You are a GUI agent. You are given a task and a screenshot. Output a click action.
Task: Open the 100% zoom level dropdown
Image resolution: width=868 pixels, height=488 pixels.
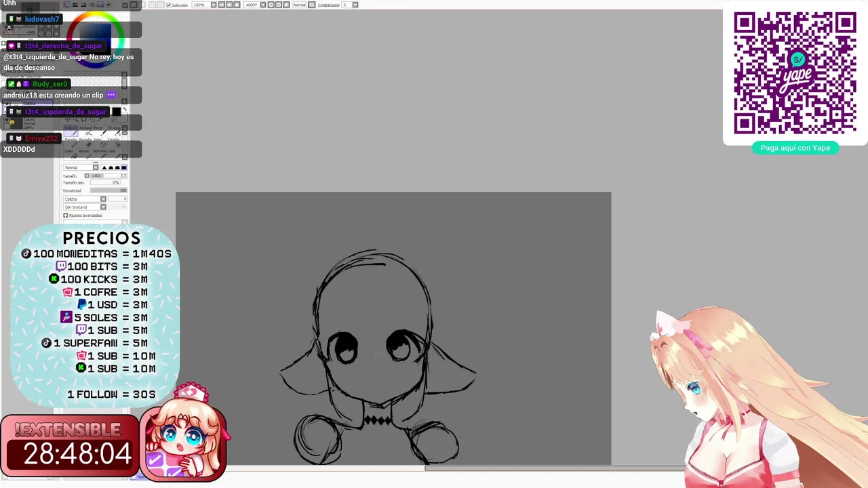(x=214, y=5)
